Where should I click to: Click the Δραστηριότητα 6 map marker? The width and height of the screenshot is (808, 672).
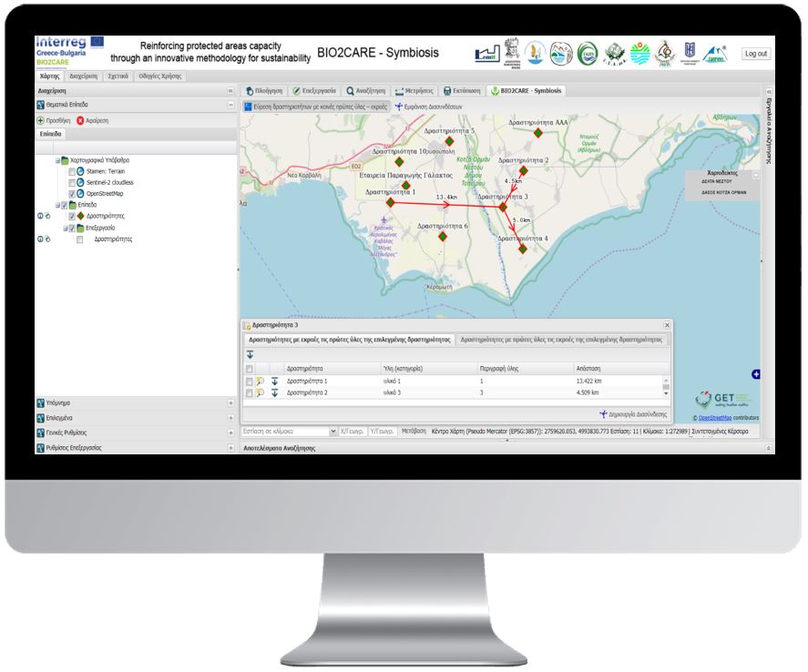(x=443, y=237)
